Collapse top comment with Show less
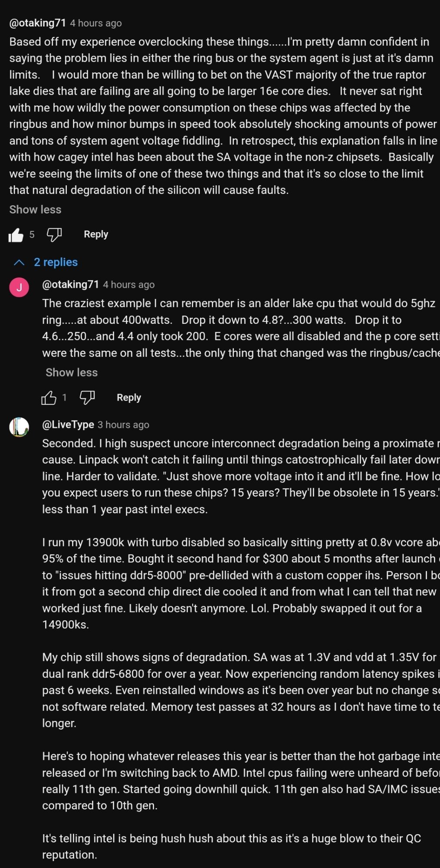 pos(35,210)
